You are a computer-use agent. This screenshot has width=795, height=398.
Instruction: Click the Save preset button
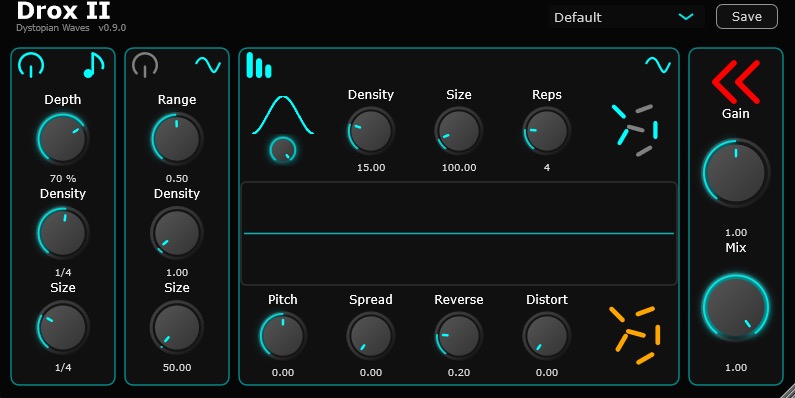tap(746, 17)
